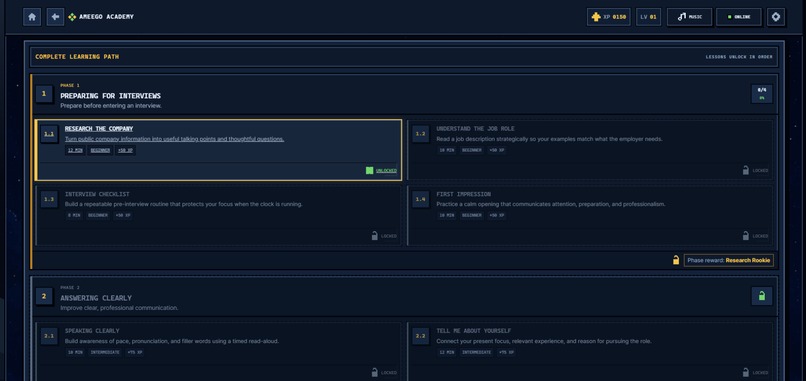Click the +50 XP tag on lesson 1.1

(125, 150)
